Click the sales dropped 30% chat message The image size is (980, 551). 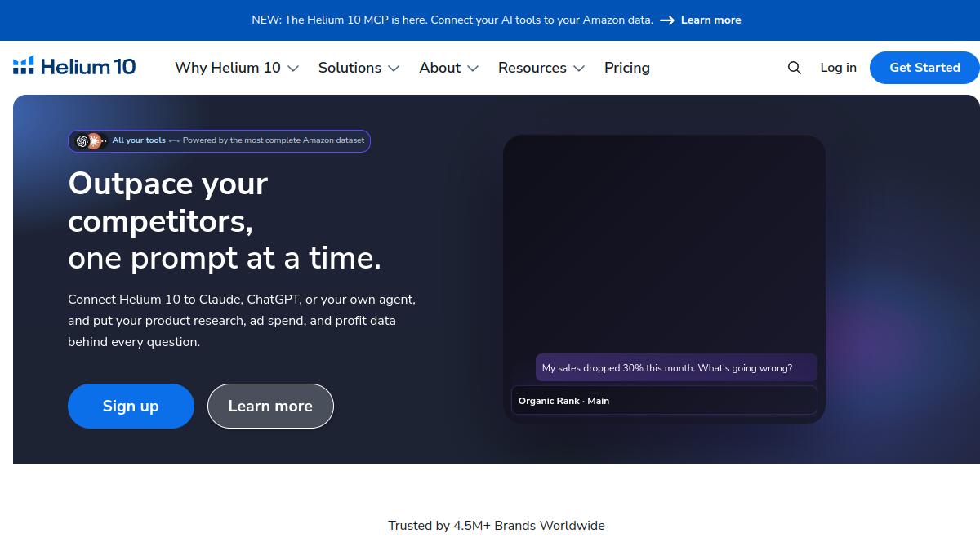tap(676, 368)
